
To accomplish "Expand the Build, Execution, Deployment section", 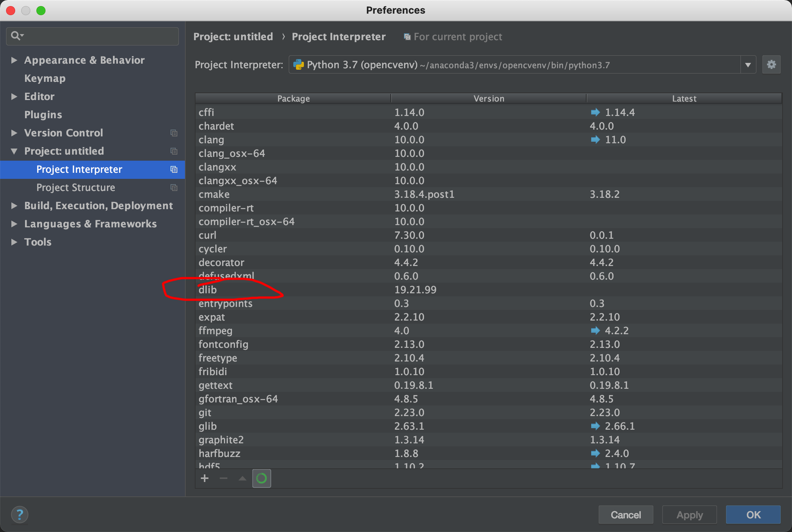I will [14, 206].
